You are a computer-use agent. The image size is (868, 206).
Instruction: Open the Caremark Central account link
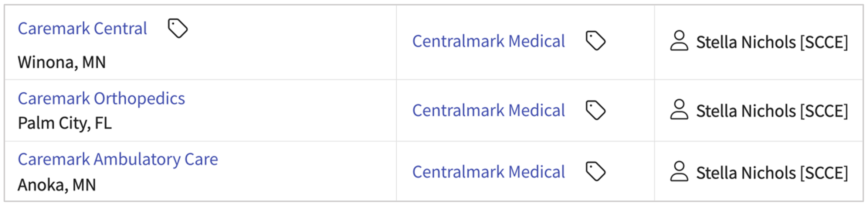click(x=82, y=28)
